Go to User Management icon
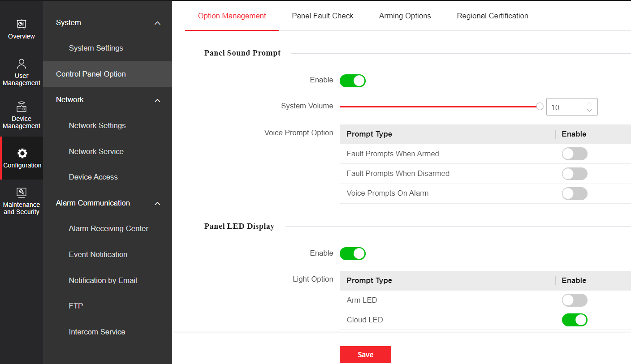The image size is (631, 364). pos(21,64)
